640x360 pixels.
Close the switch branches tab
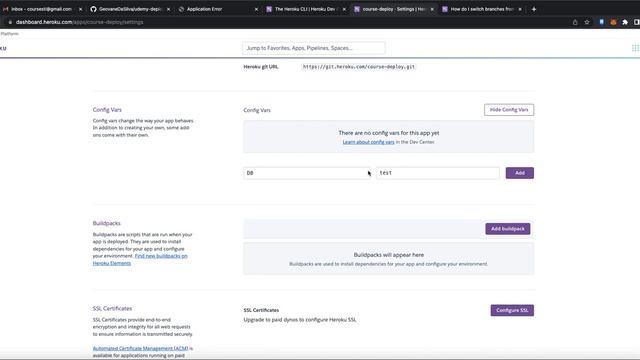[520, 9]
